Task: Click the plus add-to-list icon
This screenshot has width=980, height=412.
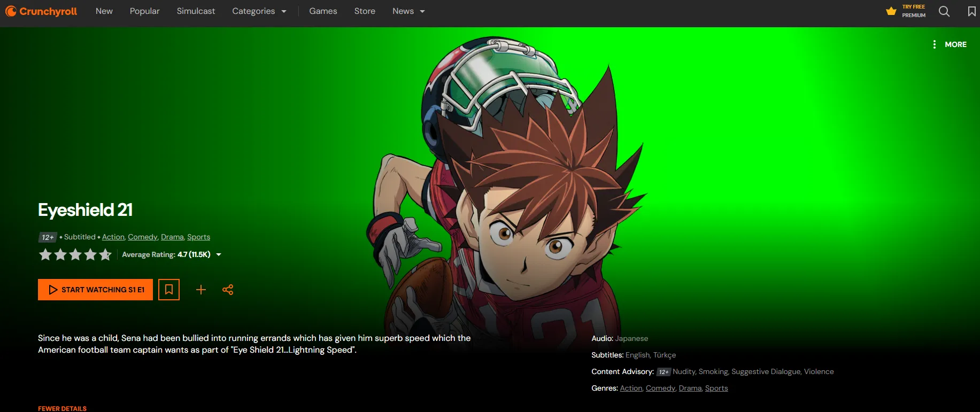Action: [x=201, y=290]
